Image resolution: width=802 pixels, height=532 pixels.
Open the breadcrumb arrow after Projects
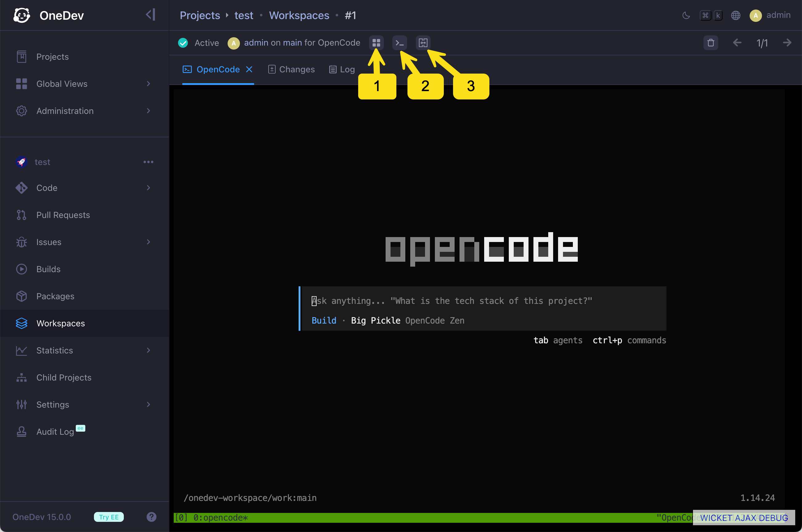[227, 15]
